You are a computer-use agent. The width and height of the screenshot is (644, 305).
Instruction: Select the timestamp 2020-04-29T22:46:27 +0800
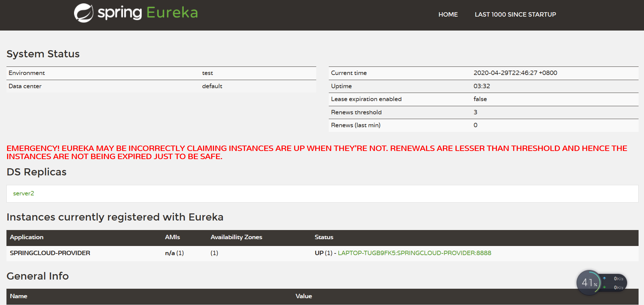(x=515, y=73)
